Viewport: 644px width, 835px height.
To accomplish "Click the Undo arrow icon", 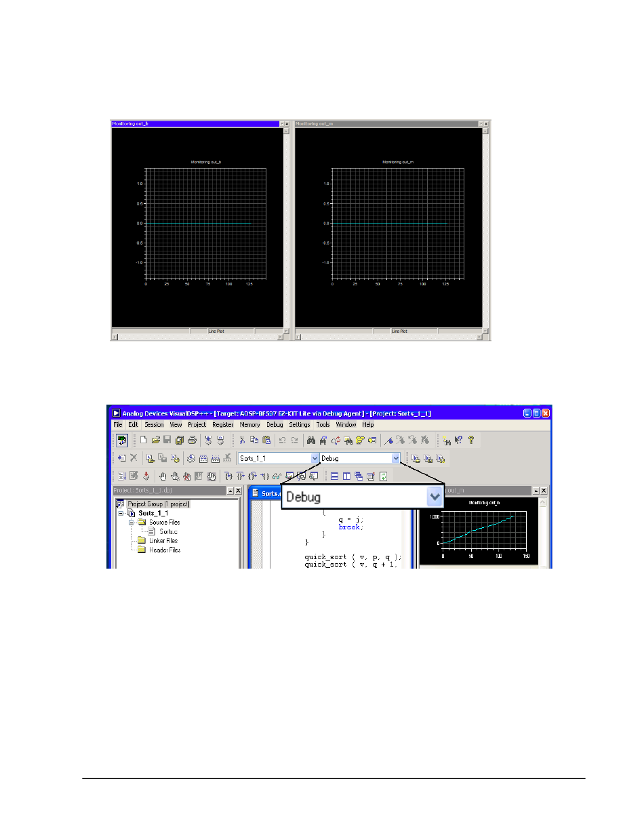I will pos(283,440).
